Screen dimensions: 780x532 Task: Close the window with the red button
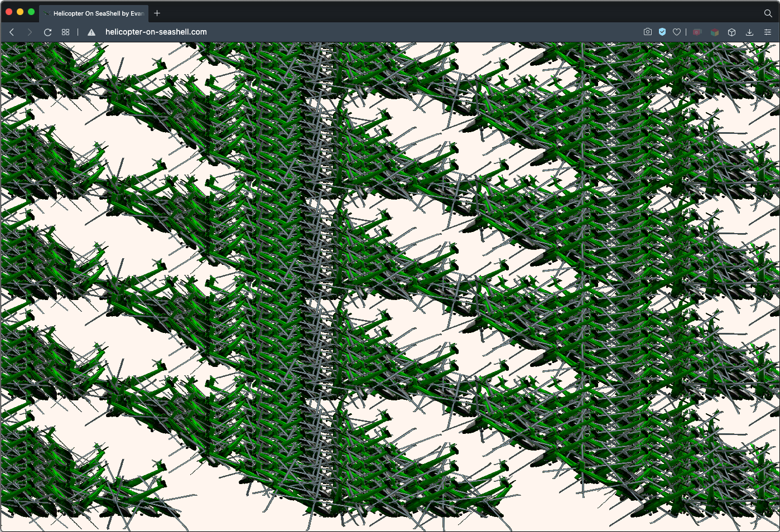tap(9, 12)
